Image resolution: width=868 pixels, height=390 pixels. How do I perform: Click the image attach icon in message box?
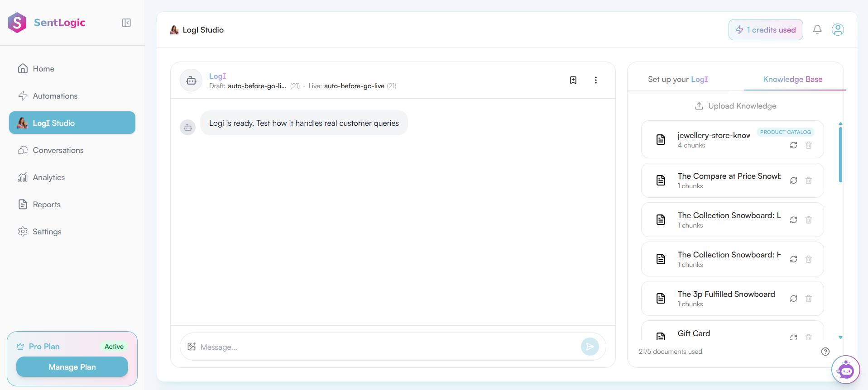(192, 347)
